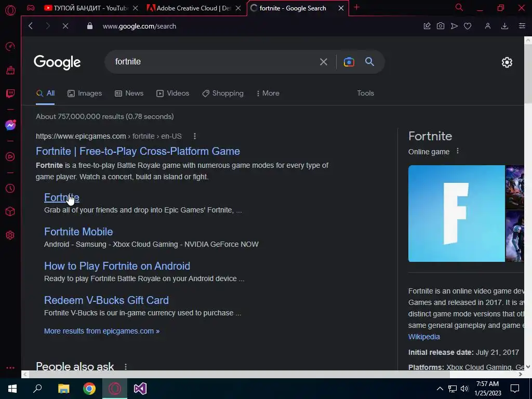Click the Google logo
Image resolution: width=532 pixels, height=399 pixels.
(57, 62)
